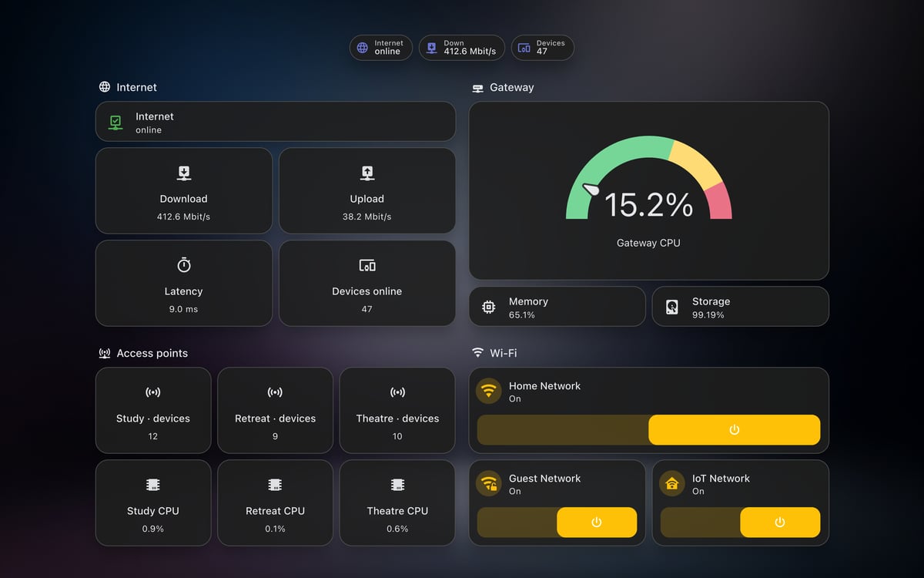Click the Study devices count 12
Image resolution: width=924 pixels, height=578 pixels.
click(x=153, y=436)
